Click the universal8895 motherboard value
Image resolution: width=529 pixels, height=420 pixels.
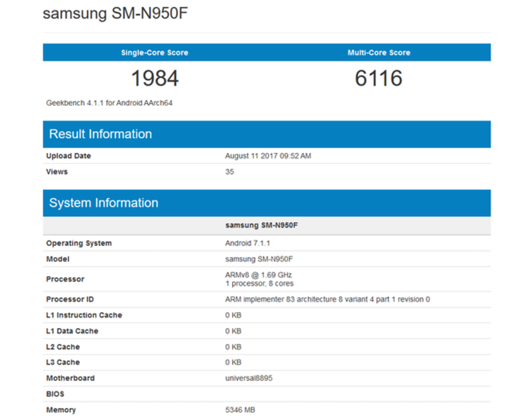(x=249, y=378)
